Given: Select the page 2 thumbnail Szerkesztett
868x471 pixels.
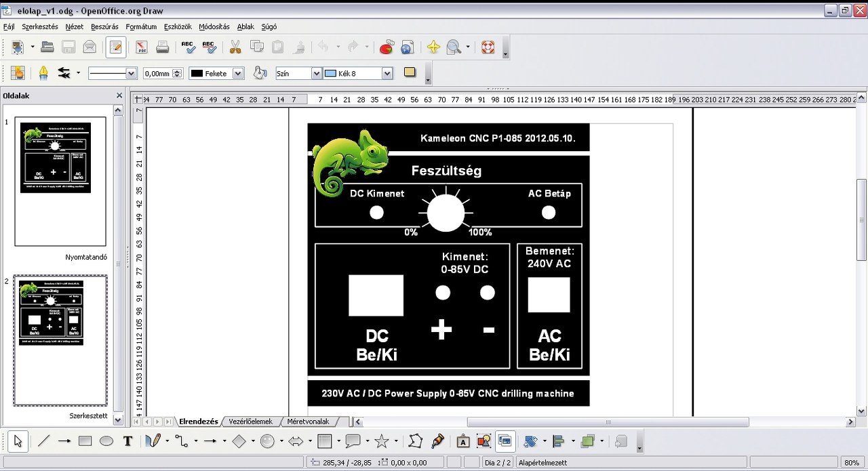Looking at the screenshot, I should (60, 340).
